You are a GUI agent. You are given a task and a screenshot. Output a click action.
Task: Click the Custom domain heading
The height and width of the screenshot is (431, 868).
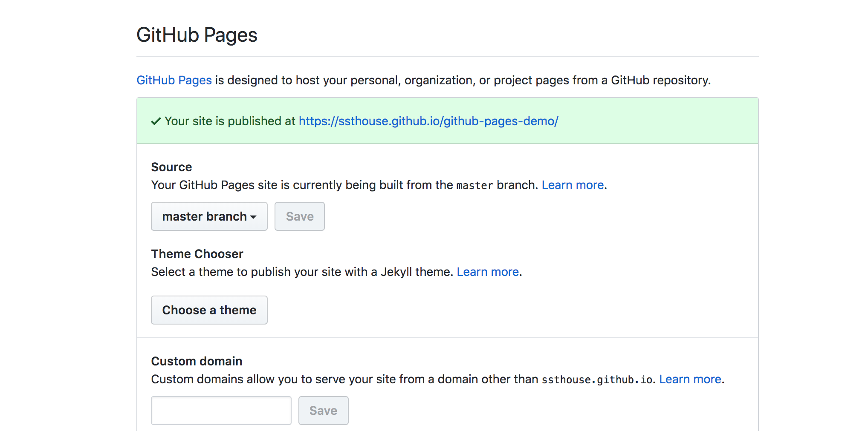coord(197,361)
